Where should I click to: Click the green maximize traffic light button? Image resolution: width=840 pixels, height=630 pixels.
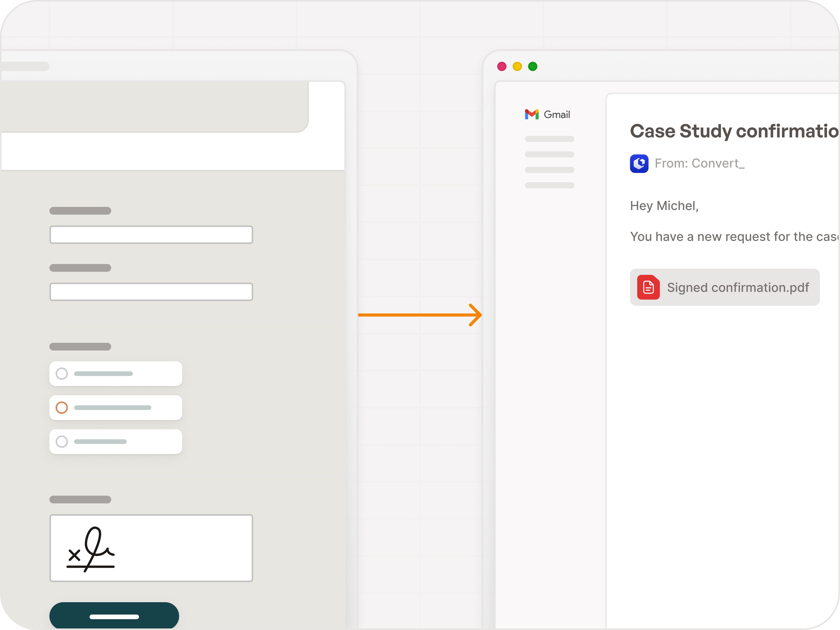tap(533, 66)
